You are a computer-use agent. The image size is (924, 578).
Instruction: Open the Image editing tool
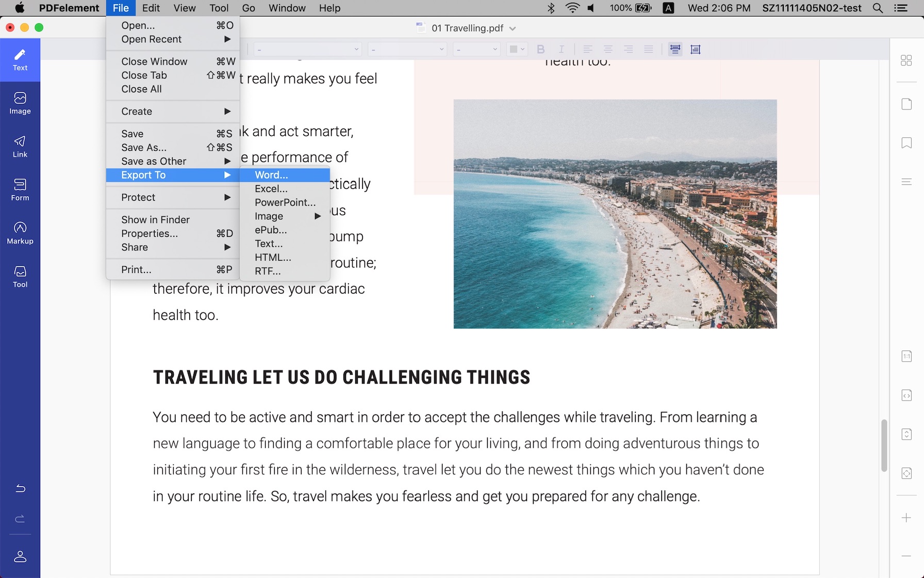20,103
